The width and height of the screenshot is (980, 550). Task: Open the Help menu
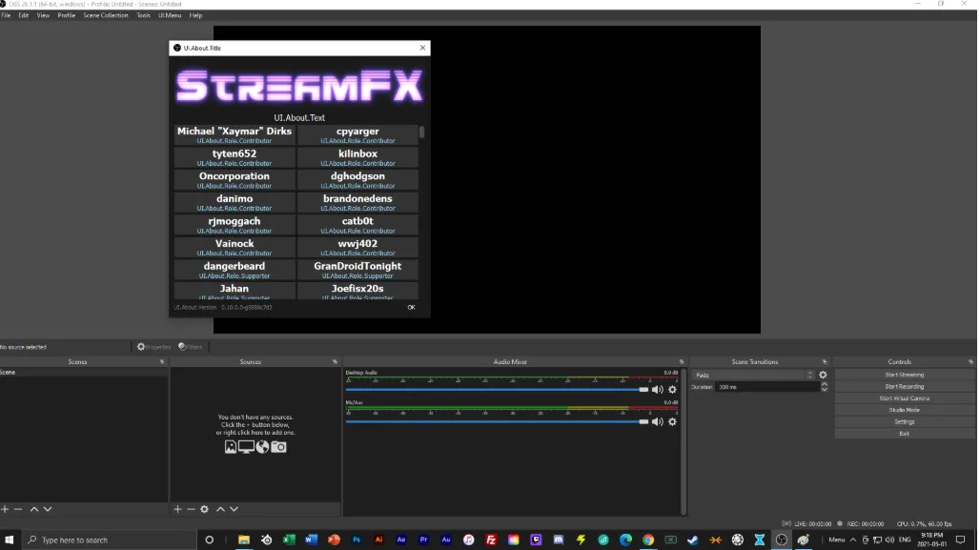(x=195, y=15)
